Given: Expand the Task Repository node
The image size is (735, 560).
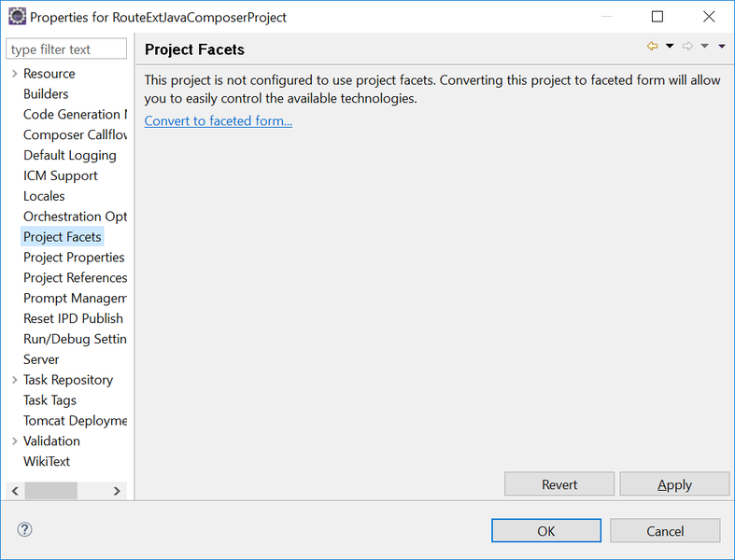Looking at the screenshot, I should tap(15, 380).
